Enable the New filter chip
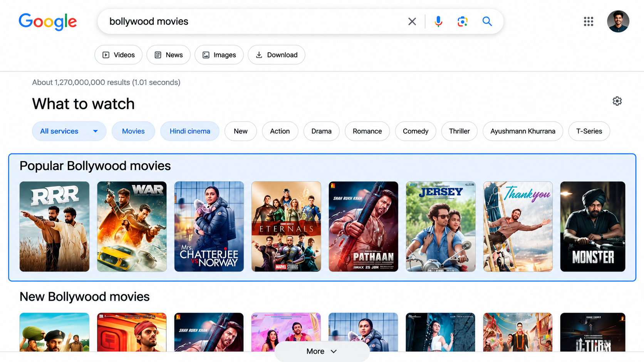The image size is (644, 362). (x=241, y=131)
